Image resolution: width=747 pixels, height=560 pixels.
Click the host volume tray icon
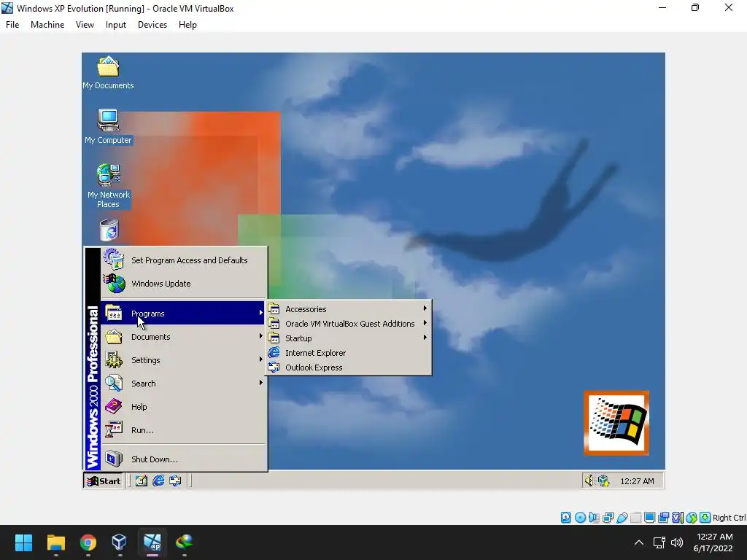(676, 542)
